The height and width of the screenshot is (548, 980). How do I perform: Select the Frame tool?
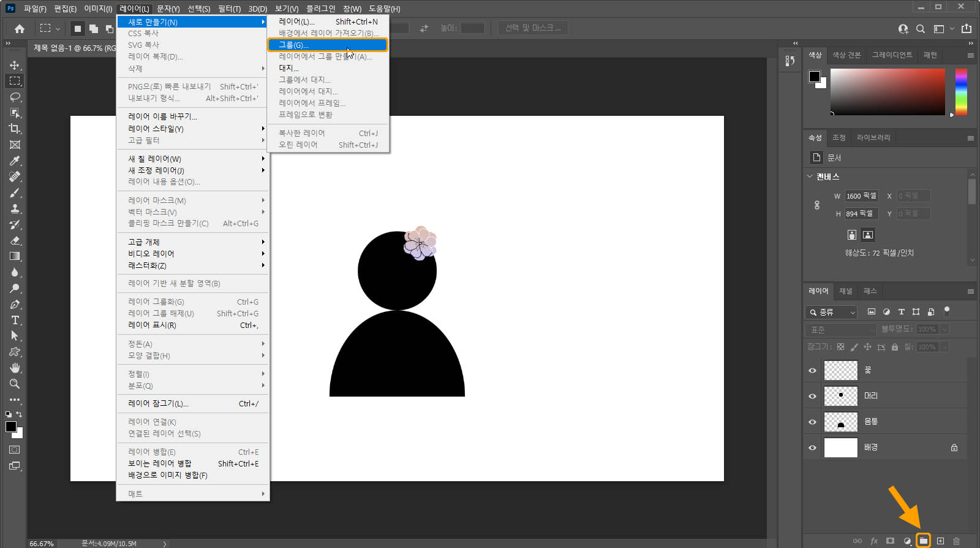(x=15, y=145)
